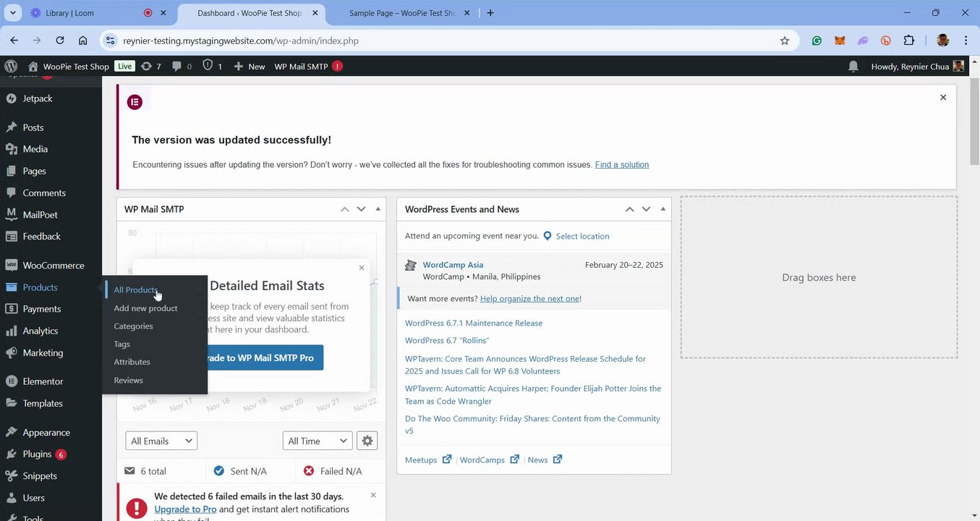Screen dimensions: 980x521
Task: Open WordPress 6.7.1 Maintenance Release link
Action: [474, 323]
